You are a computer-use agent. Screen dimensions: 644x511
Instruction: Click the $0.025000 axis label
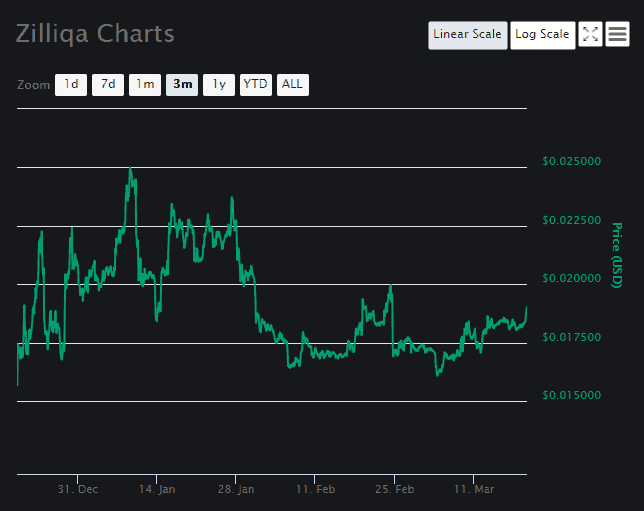[x=571, y=161]
